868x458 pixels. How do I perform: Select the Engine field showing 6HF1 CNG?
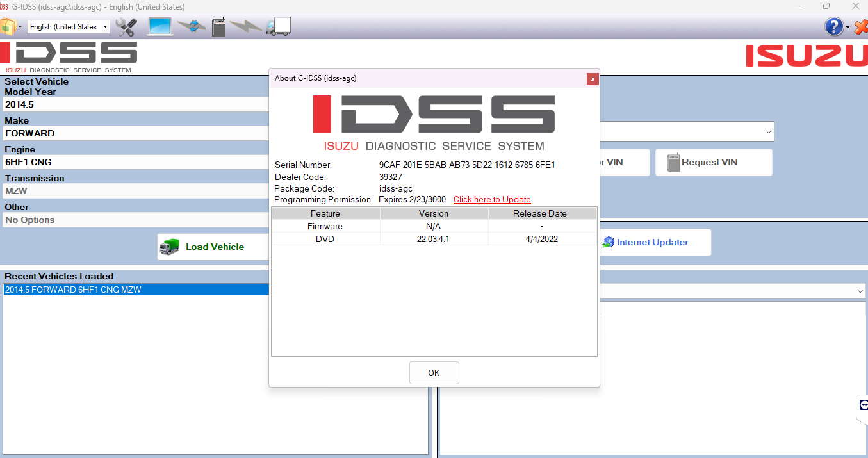click(135, 162)
